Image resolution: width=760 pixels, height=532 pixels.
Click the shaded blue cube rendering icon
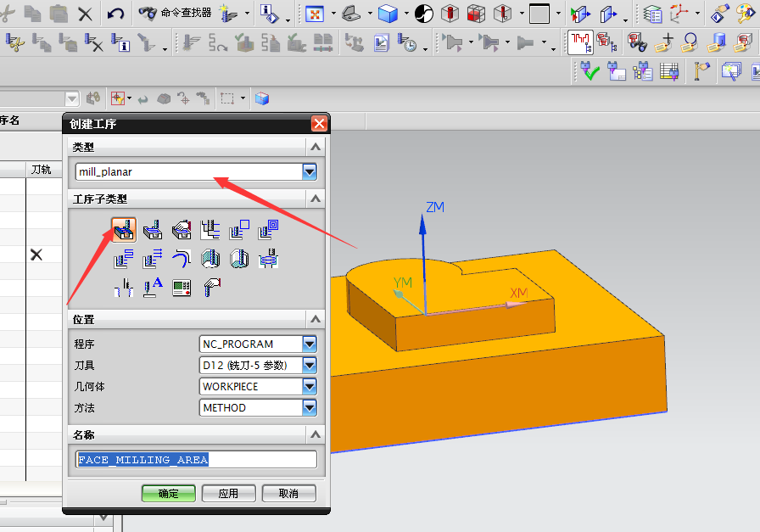point(388,14)
